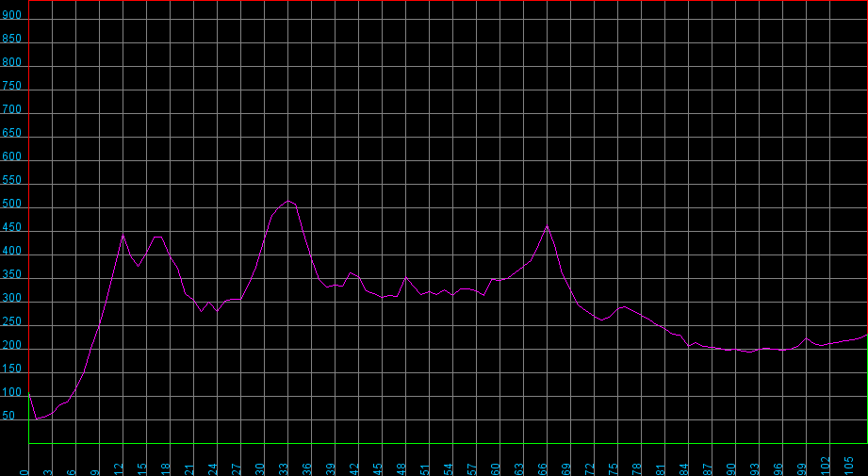
Task: Click the y-axis label 900
Action: [11, 15]
